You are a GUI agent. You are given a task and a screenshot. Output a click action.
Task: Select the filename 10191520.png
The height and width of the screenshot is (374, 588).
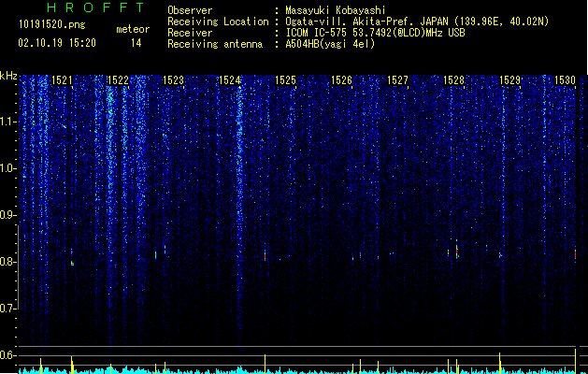pos(51,25)
